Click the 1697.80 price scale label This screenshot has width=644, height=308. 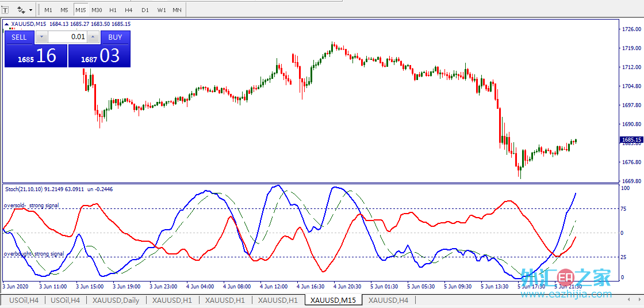[x=632, y=105]
